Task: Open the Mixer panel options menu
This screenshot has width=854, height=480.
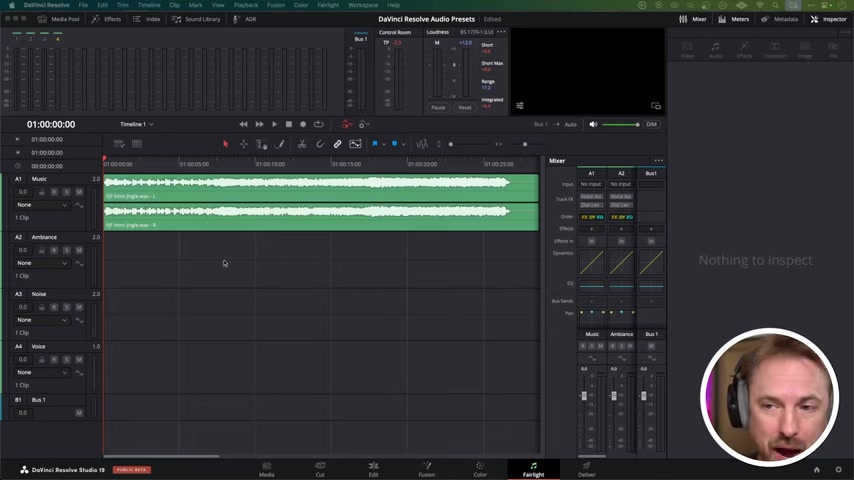Action: point(658,161)
